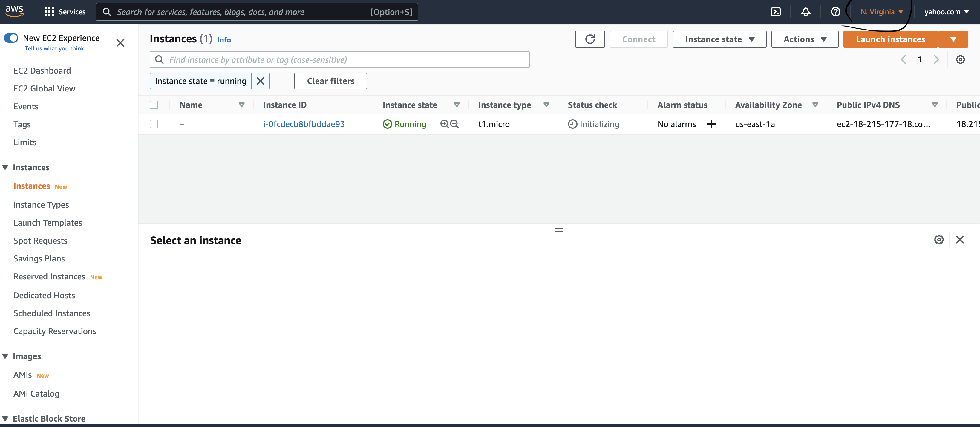Open the notifications bell
Viewport: 980px width, 427px height.
806,12
